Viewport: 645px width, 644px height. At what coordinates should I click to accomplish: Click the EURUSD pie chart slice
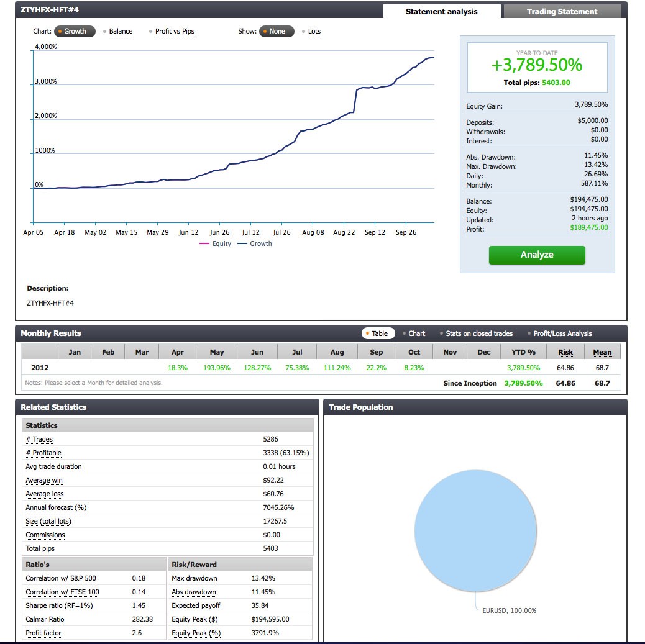tap(475, 531)
